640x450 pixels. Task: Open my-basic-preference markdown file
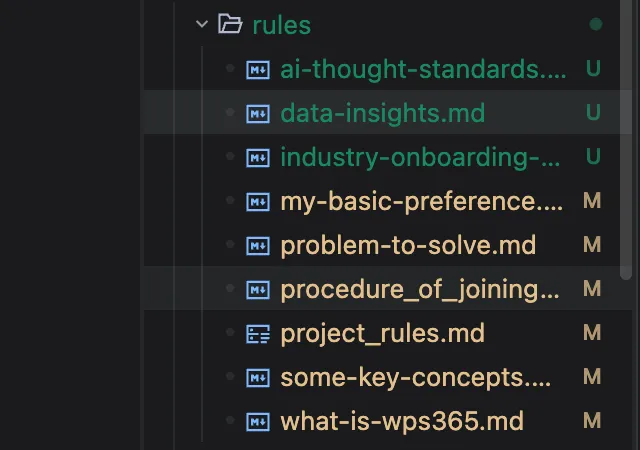pyautogui.click(x=421, y=201)
